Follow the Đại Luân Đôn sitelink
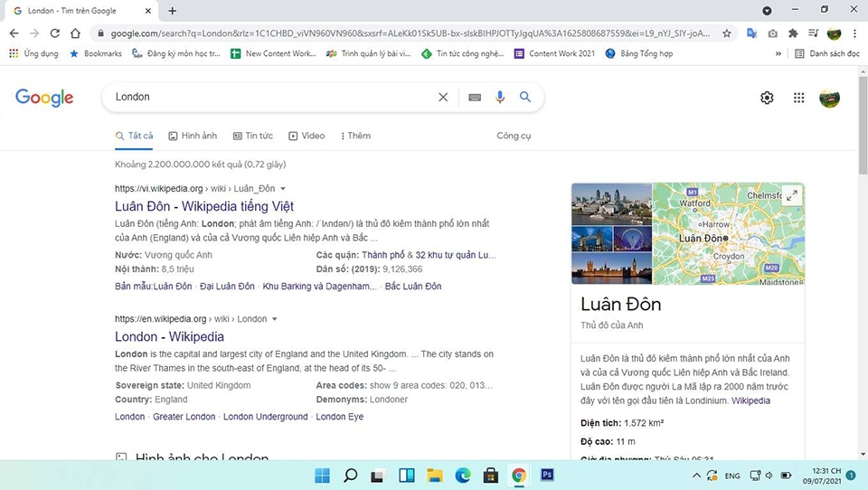The image size is (868, 490). click(x=227, y=287)
